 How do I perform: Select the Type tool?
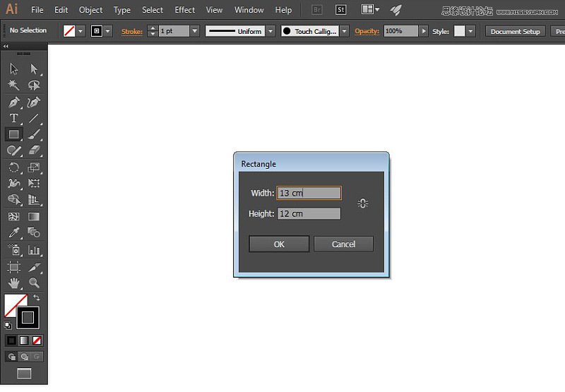click(x=13, y=118)
